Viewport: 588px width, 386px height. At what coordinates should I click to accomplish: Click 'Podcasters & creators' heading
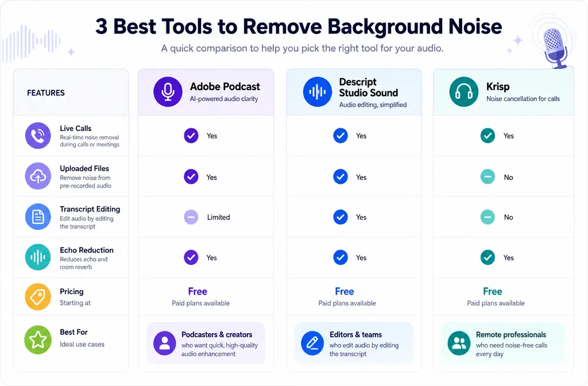pyautogui.click(x=216, y=335)
